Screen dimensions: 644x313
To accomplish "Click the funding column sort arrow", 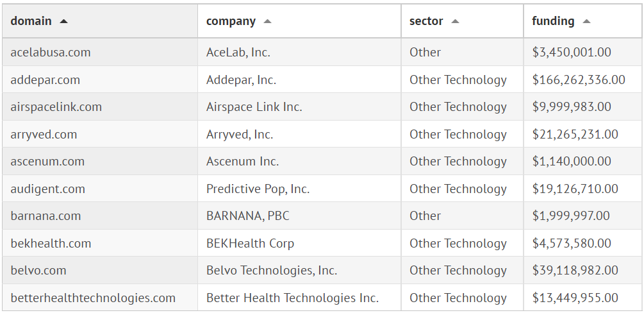I will click(x=586, y=21).
